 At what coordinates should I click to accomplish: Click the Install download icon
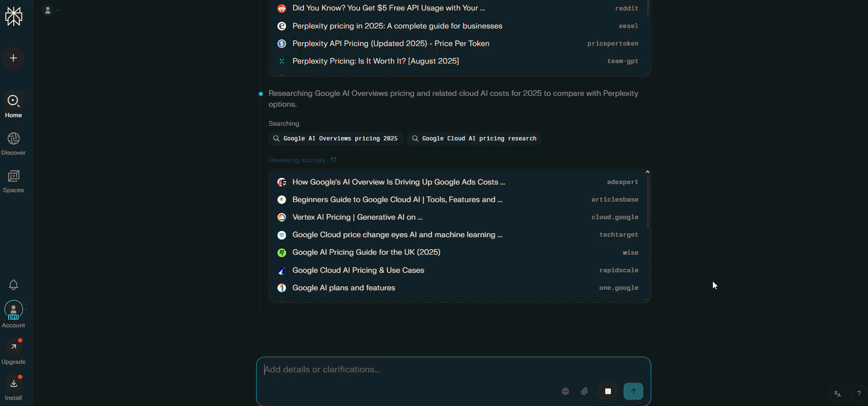coord(14,384)
